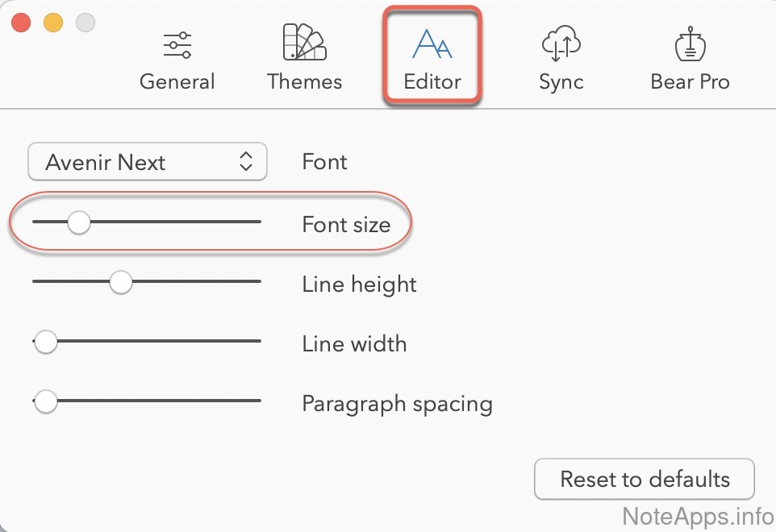Open the General preferences sliders icon
The width and height of the screenshot is (776, 532).
pyautogui.click(x=177, y=45)
